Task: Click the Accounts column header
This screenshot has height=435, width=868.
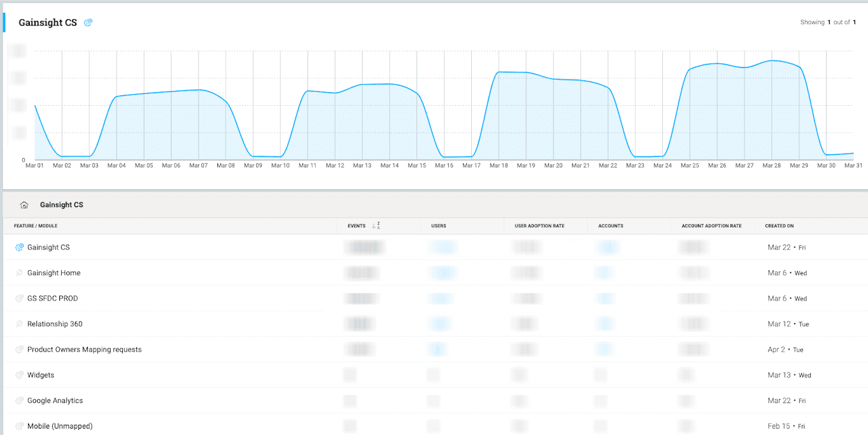Action: (x=611, y=225)
